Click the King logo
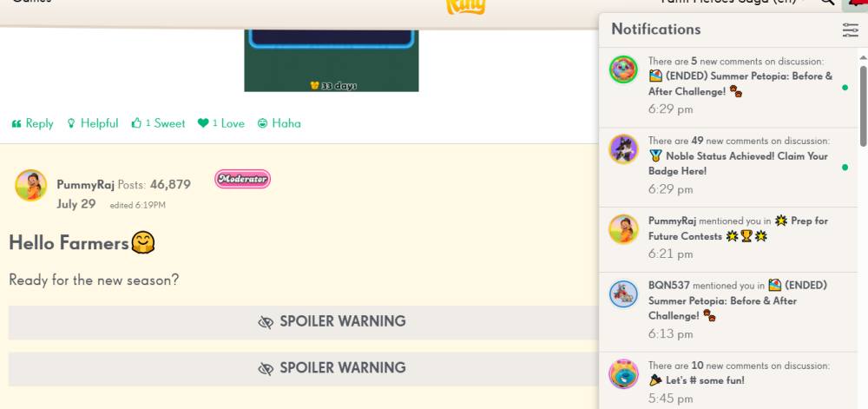The image size is (868, 409). tap(465, 6)
